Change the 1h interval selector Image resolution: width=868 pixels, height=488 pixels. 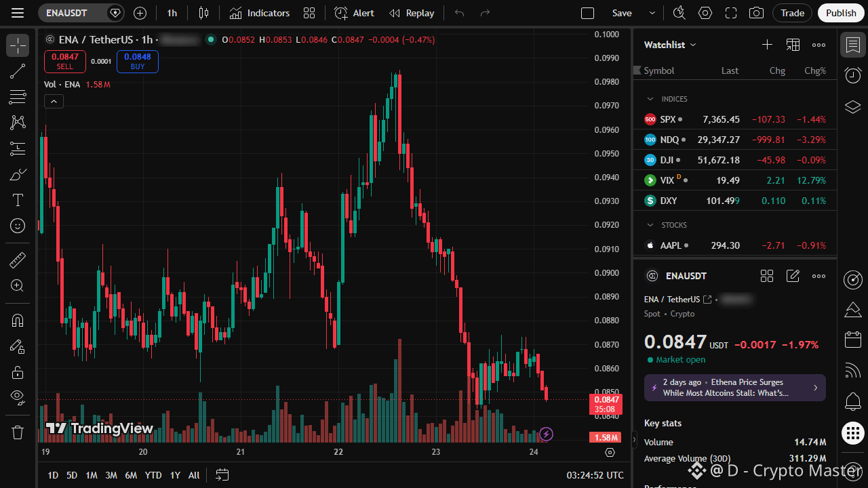[172, 13]
